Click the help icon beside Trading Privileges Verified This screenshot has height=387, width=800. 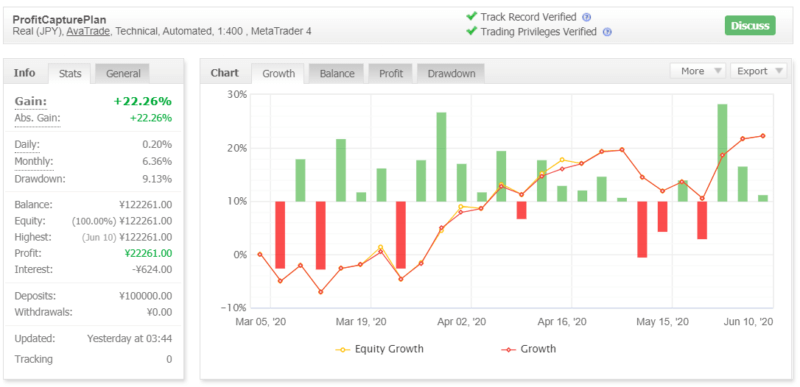[607, 32]
